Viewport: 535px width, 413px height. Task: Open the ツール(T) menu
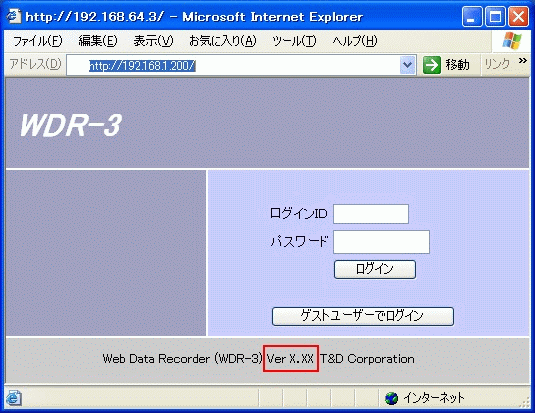pyautogui.click(x=294, y=41)
